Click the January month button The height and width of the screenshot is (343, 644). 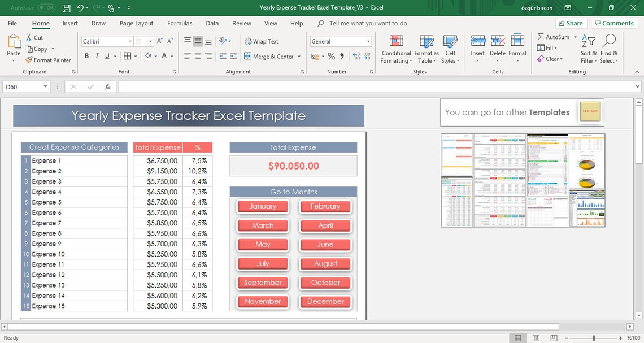[x=262, y=206]
